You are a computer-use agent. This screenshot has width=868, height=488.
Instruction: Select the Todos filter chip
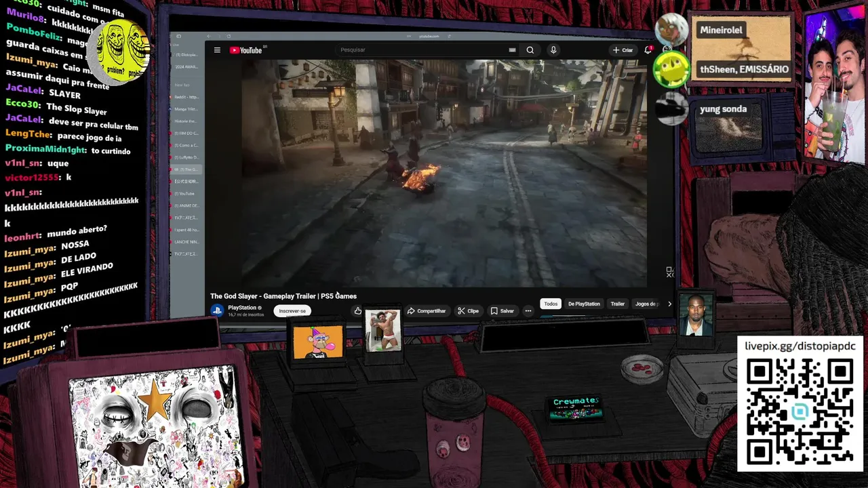coord(551,304)
